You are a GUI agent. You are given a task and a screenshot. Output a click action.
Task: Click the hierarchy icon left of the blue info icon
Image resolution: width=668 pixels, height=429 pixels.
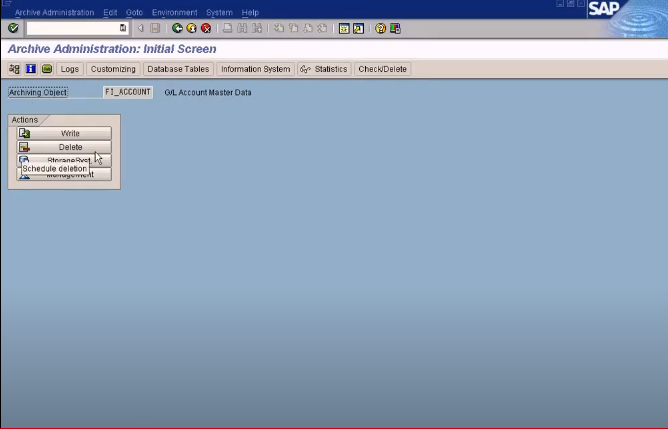pyautogui.click(x=14, y=69)
